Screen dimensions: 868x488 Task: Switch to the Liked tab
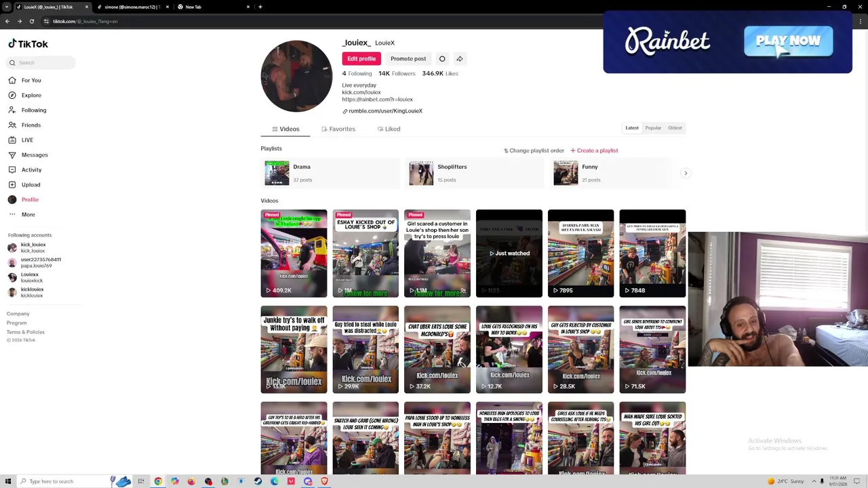coord(389,129)
